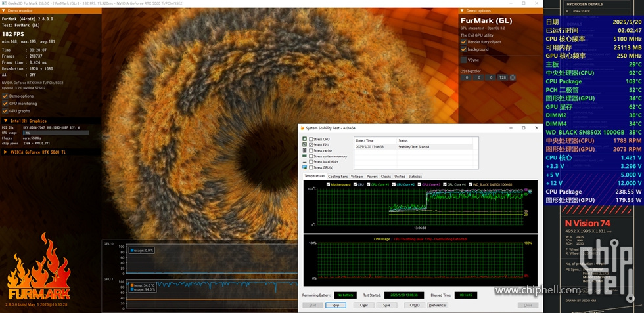Uncheck GPU monitoring in the Demo monitor panel
This screenshot has height=313, width=644.
point(5,104)
